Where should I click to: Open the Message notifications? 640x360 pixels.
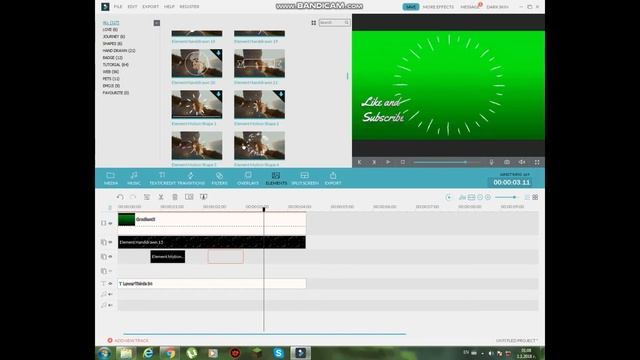point(470,7)
